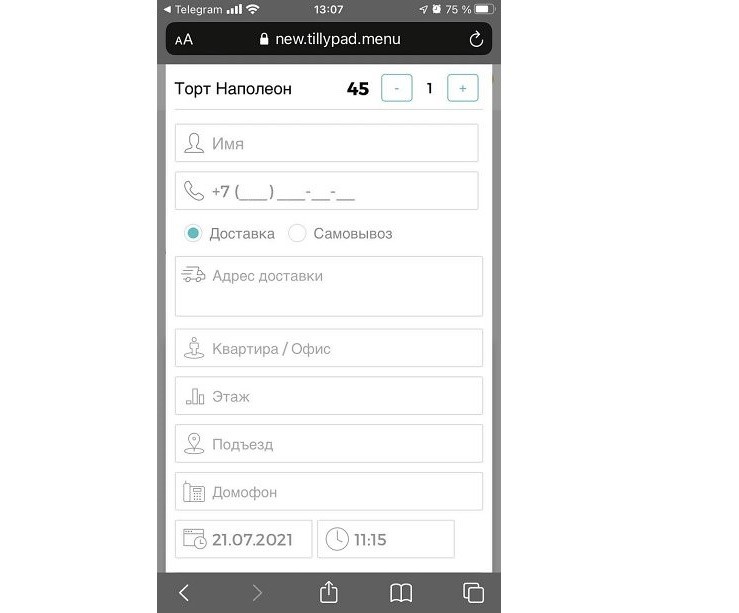
Task: Focus the +7 phone number field
Action: [327, 191]
